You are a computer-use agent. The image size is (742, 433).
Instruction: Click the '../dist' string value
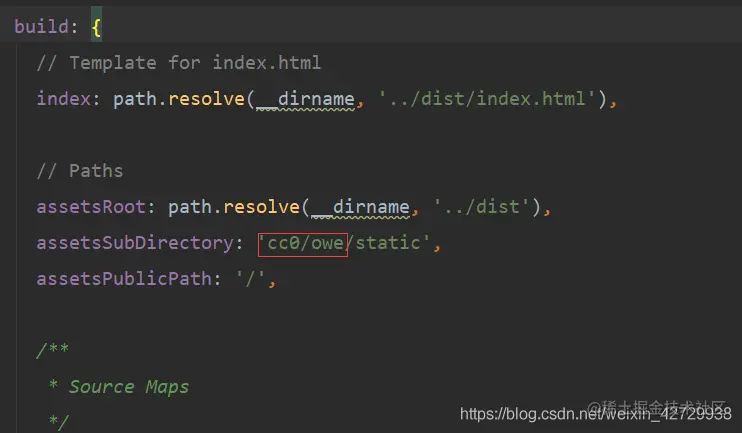(481, 207)
